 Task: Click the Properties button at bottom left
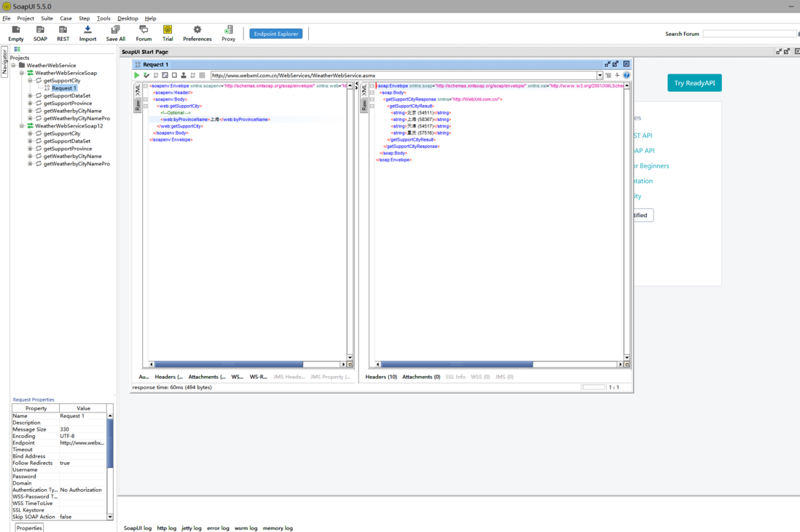point(29,528)
